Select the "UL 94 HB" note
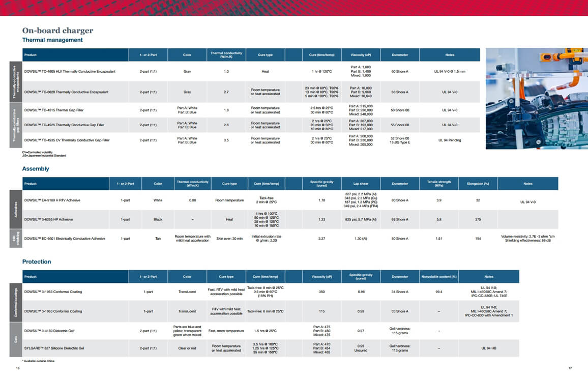588x378 pixels. [489, 348]
